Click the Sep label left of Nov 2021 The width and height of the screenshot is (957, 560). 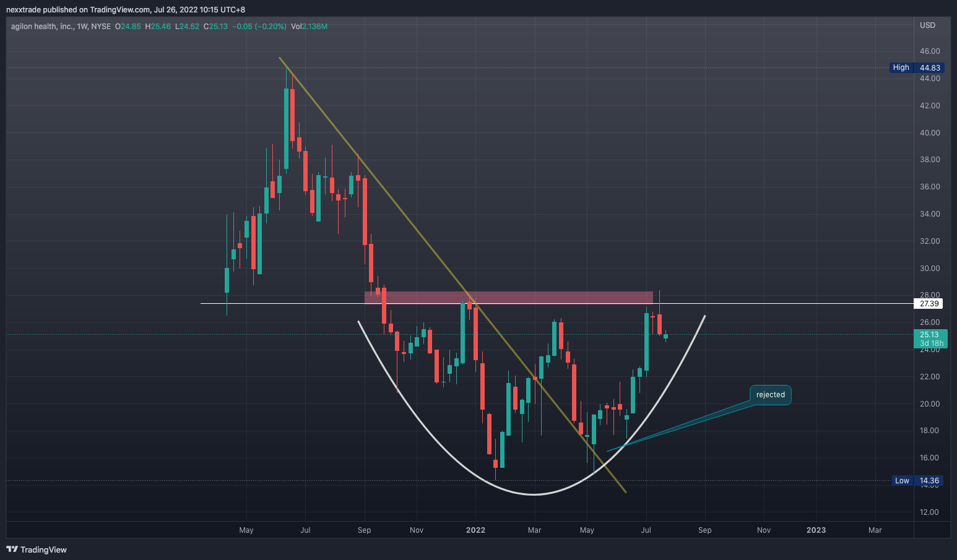pos(365,530)
